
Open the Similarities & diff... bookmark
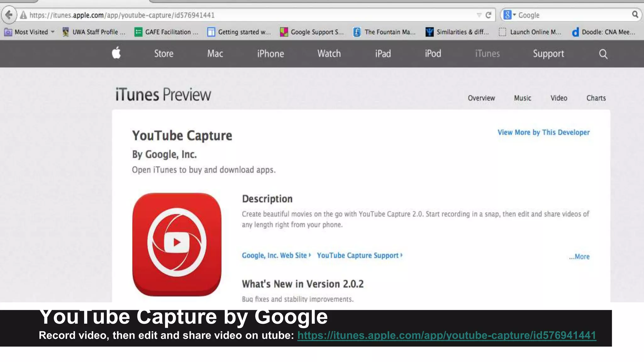[457, 32]
